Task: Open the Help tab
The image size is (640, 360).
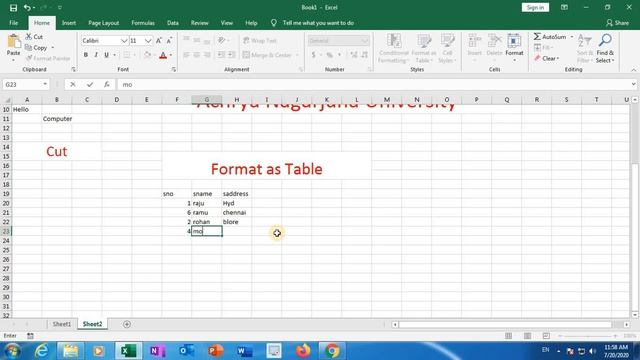Action: click(x=251, y=23)
